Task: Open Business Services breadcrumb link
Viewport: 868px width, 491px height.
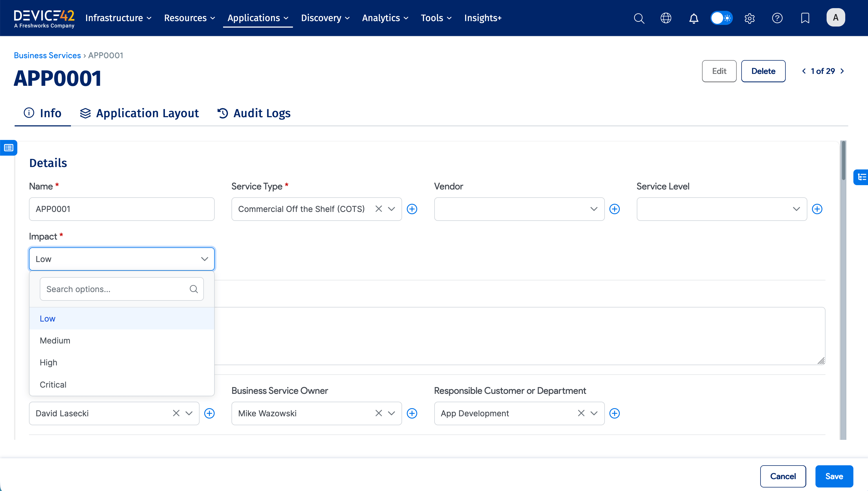Action: coord(47,55)
